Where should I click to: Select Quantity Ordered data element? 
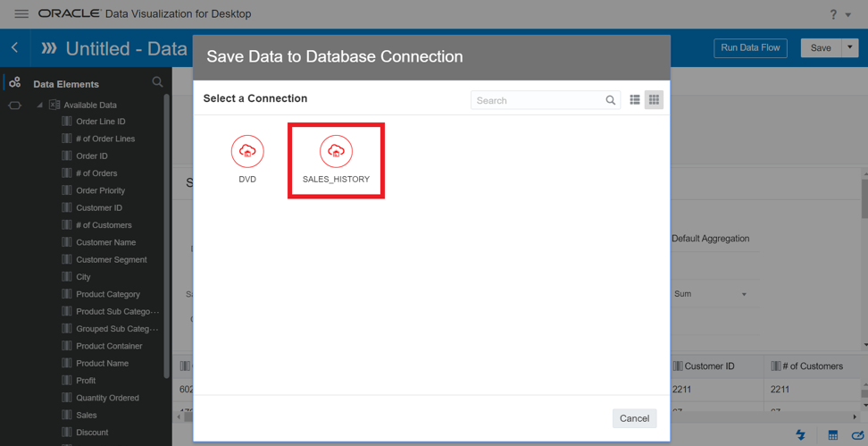click(107, 397)
